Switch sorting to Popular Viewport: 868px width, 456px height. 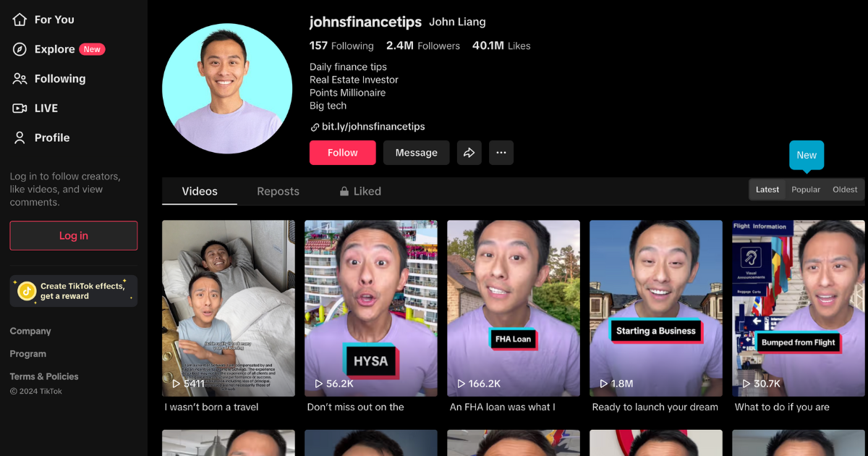coord(805,189)
